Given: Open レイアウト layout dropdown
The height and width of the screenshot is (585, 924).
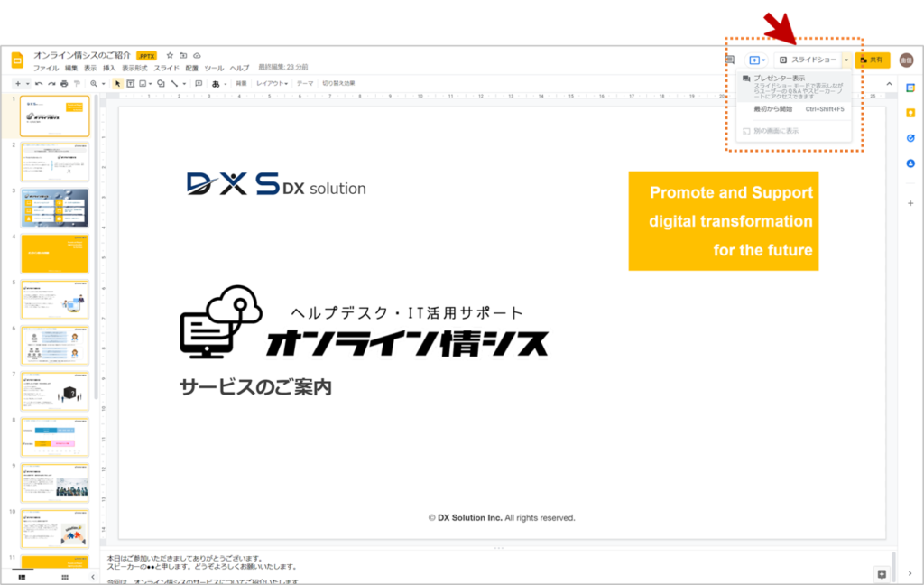Looking at the screenshot, I should [x=273, y=84].
